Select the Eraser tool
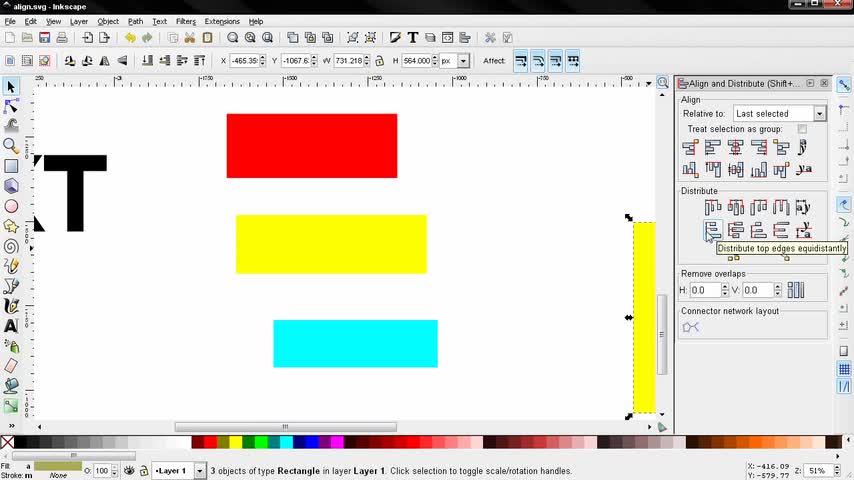 (x=11, y=366)
